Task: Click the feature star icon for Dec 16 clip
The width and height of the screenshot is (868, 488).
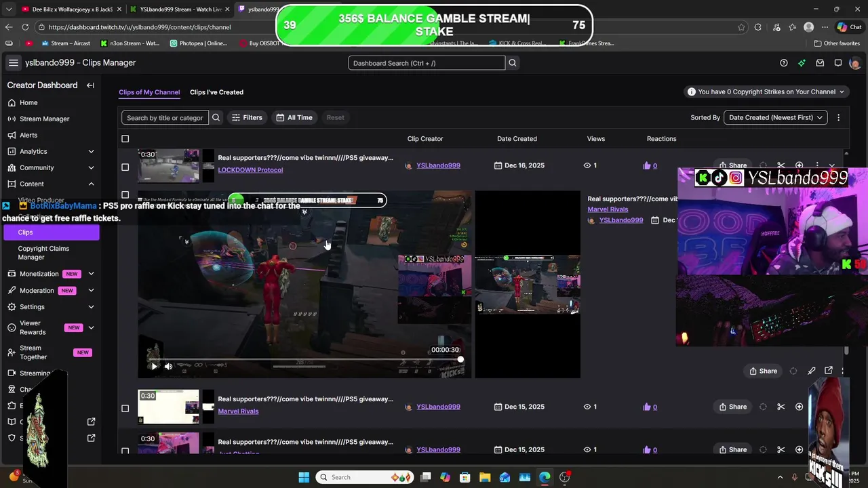Action: pyautogui.click(x=799, y=165)
